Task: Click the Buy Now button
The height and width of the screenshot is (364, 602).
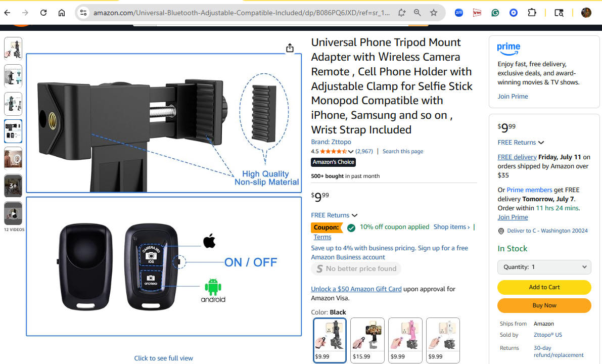Action: pyautogui.click(x=544, y=306)
